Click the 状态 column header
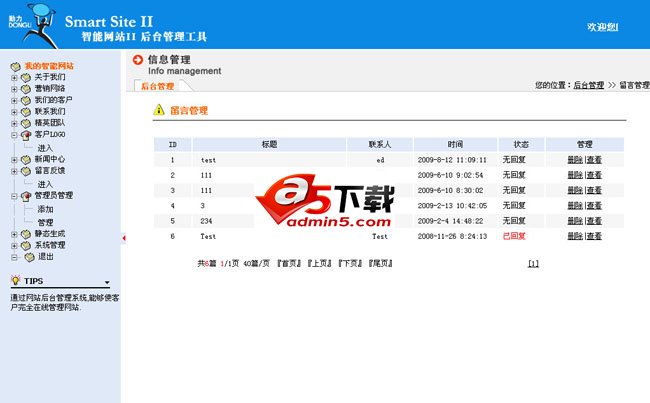 [521, 144]
